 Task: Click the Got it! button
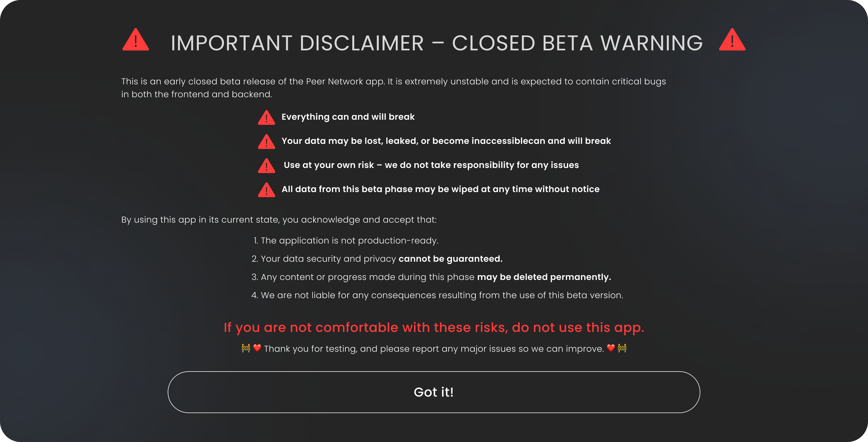[x=434, y=392]
